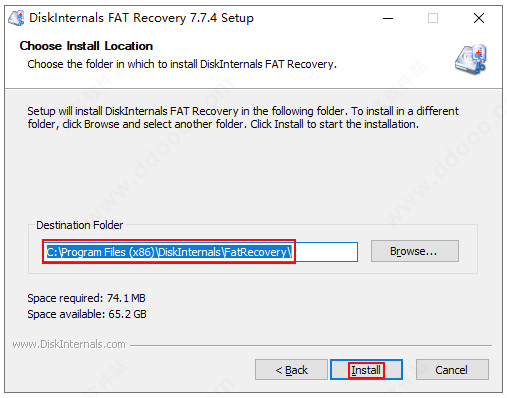Screen dimensions: 507x398
Task: Click the Browse... button
Action: 415,251
